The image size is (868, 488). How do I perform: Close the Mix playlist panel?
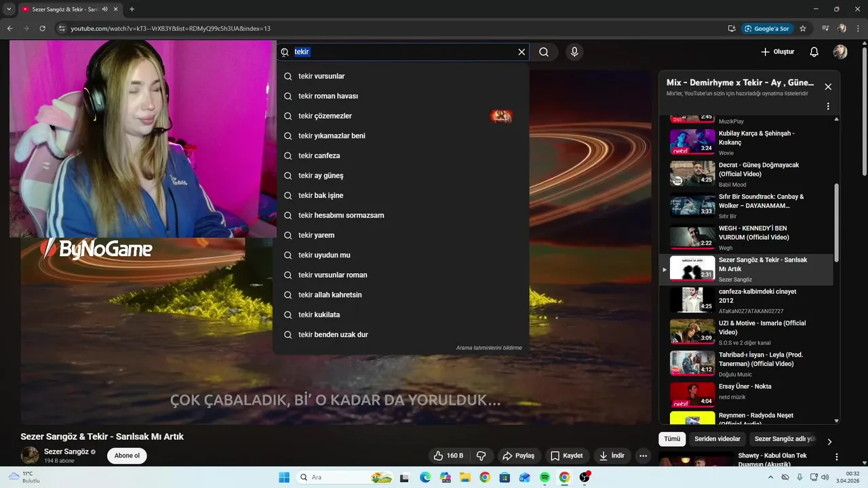click(828, 87)
